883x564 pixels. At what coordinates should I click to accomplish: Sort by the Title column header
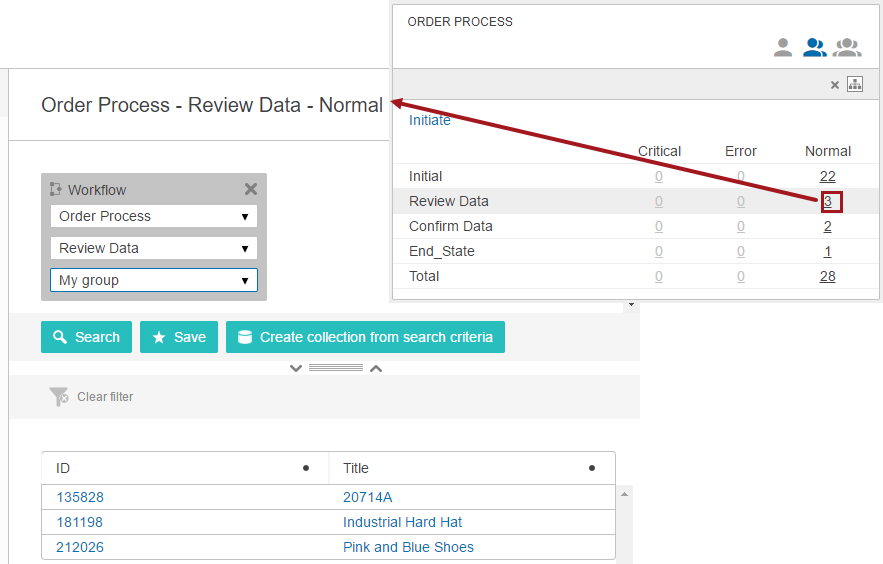[356, 468]
